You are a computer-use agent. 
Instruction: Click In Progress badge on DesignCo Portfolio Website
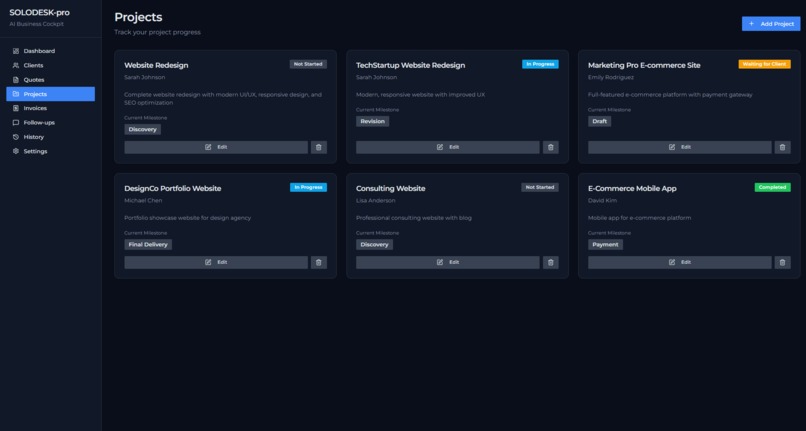point(308,187)
